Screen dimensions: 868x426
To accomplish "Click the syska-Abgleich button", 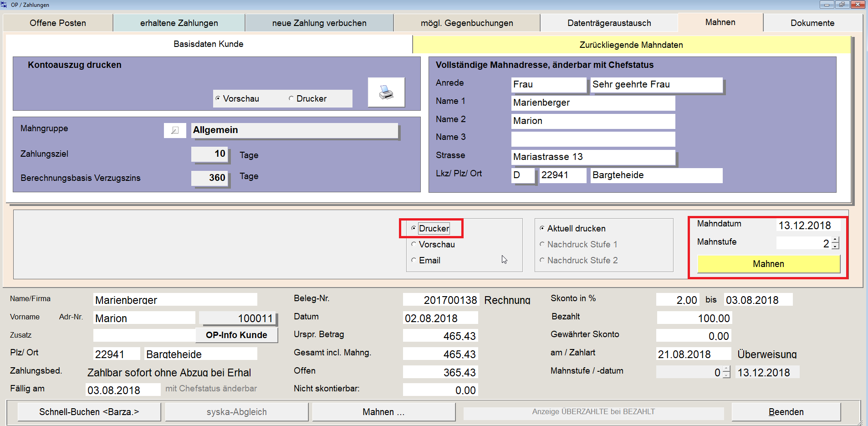I will pos(237,412).
